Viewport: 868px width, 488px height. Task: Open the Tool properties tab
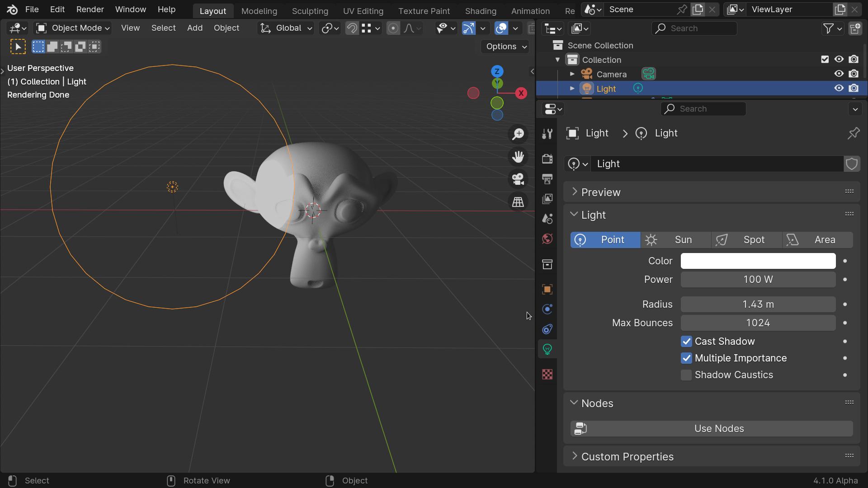tap(547, 134)
